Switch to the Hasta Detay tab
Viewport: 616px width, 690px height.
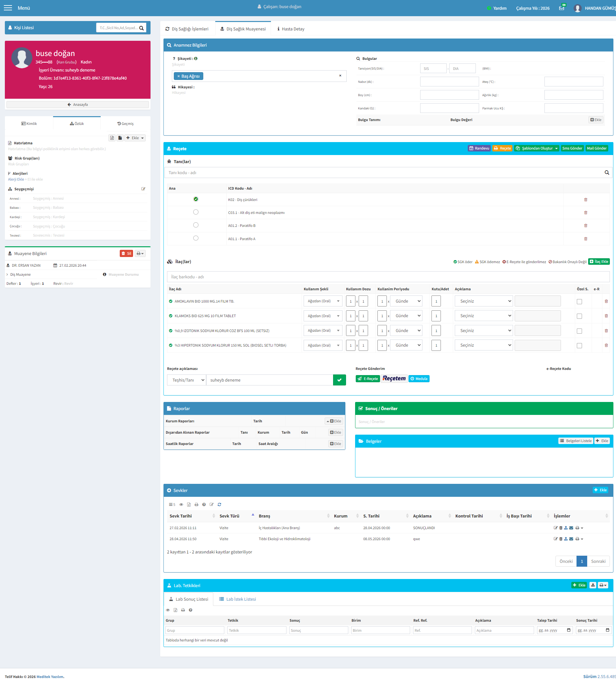pos(290,29)
